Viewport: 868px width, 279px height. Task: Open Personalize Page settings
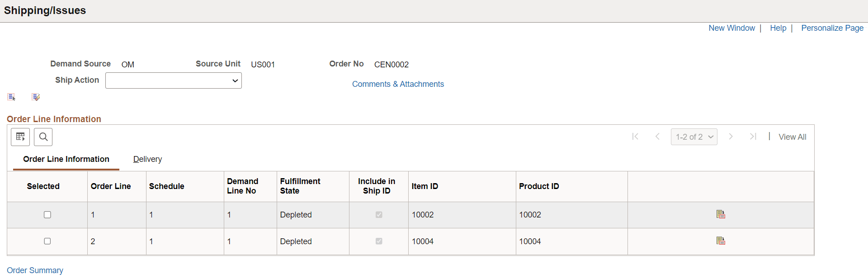click(832, 28)
